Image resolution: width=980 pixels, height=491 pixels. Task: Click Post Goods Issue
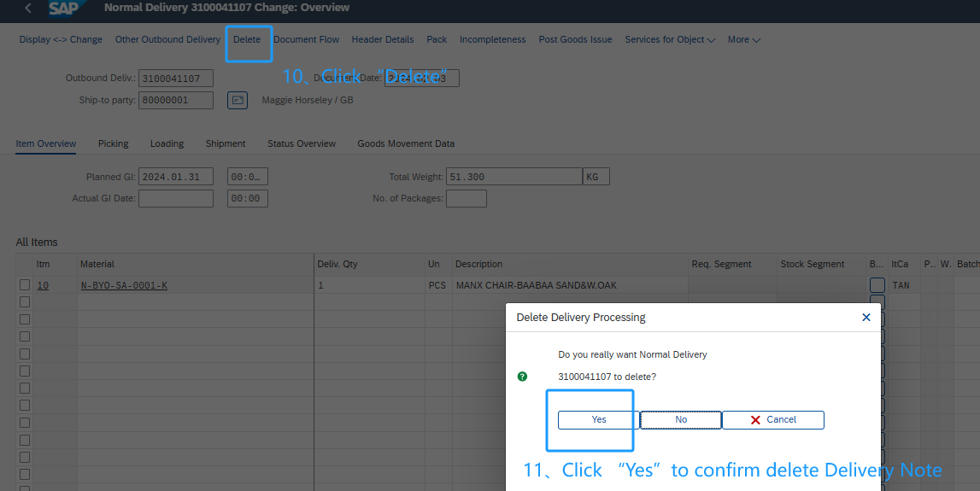click(x=575, y=39)
